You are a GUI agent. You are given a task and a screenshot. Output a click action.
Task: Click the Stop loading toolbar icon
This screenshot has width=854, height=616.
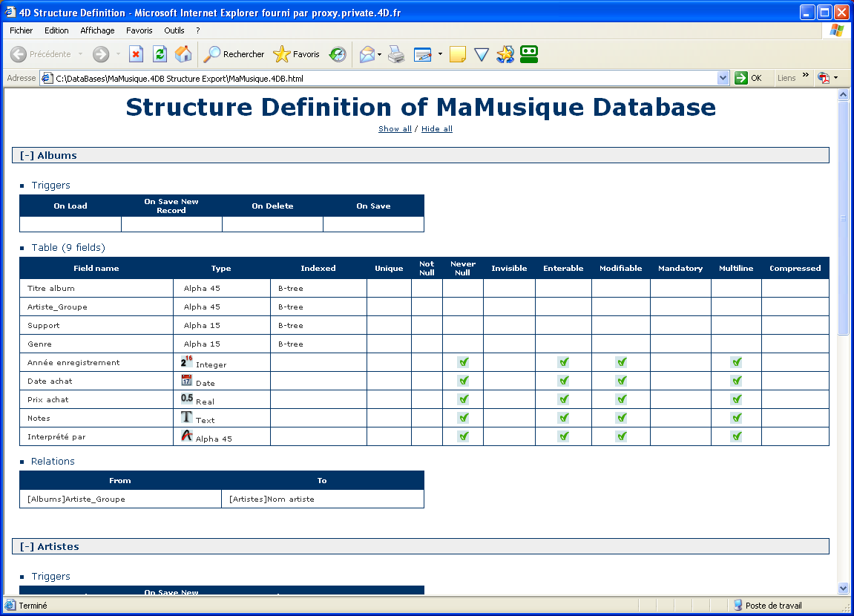coord(136,54)
